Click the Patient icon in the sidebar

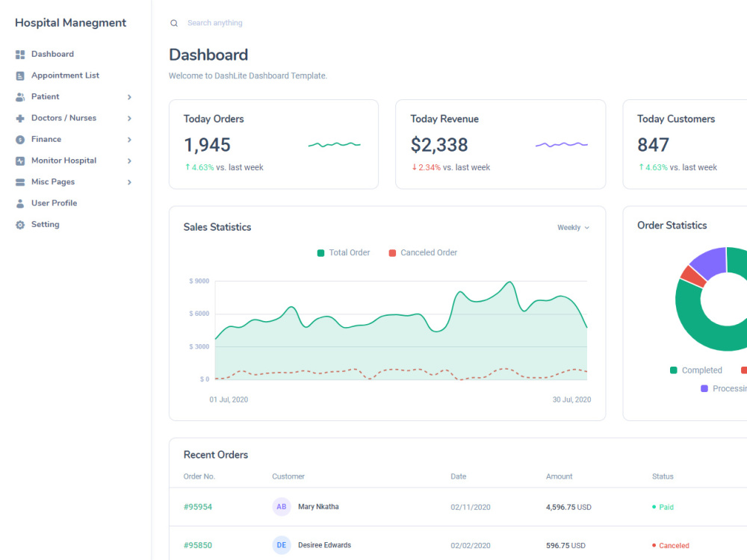[19, 96]
